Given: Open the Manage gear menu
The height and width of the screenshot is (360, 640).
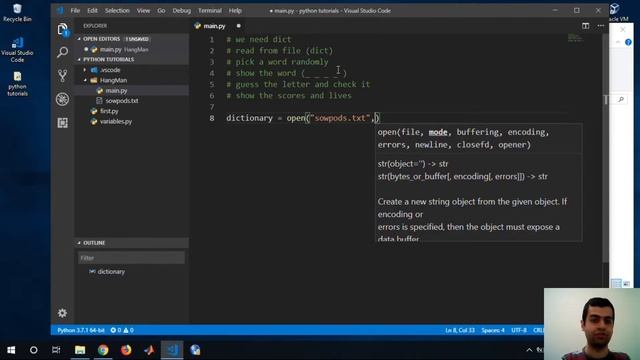Looking at the screenshot, I should click(x=62, y=313).
